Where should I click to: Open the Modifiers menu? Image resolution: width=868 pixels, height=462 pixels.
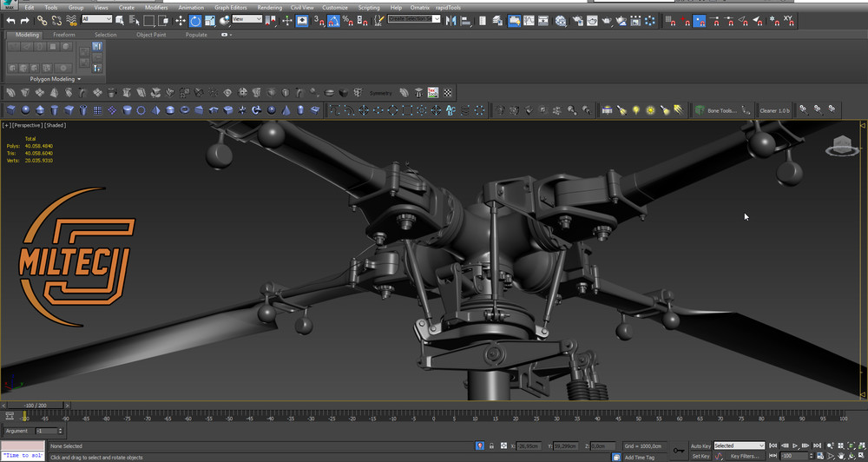coord(156,7)
